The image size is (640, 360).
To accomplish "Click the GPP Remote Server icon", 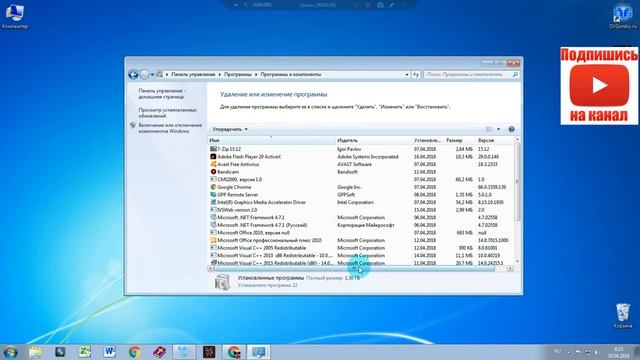I will click(213, 195).
